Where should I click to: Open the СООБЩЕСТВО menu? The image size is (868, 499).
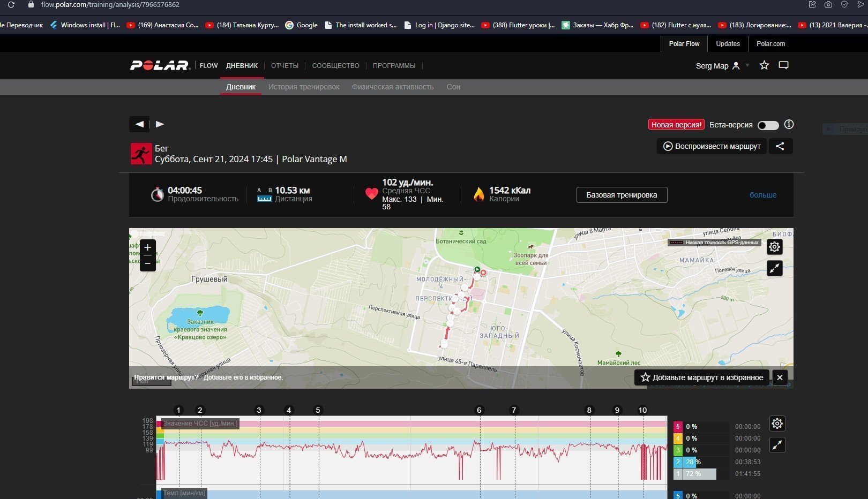(x=335, y=66)
